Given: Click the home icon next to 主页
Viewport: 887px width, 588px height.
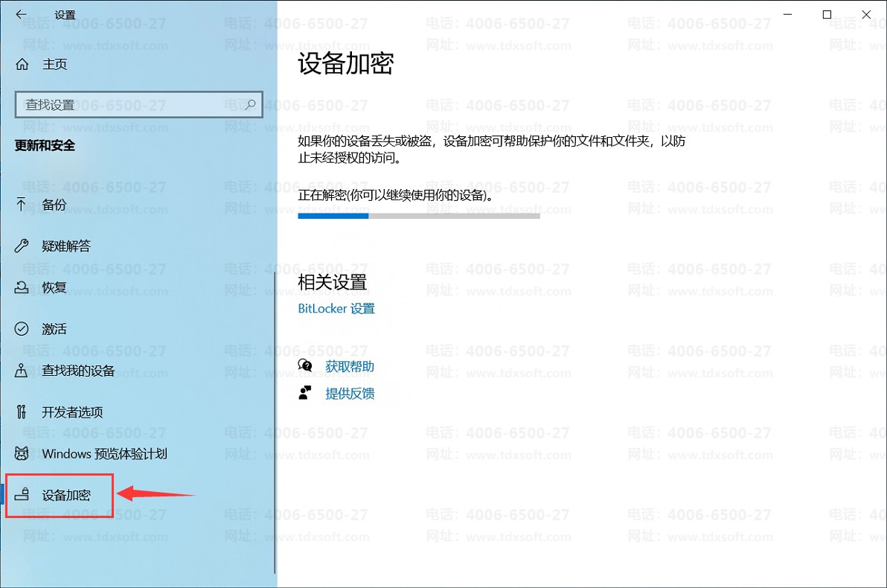Looking at the screenshot, I should [22, 65].
